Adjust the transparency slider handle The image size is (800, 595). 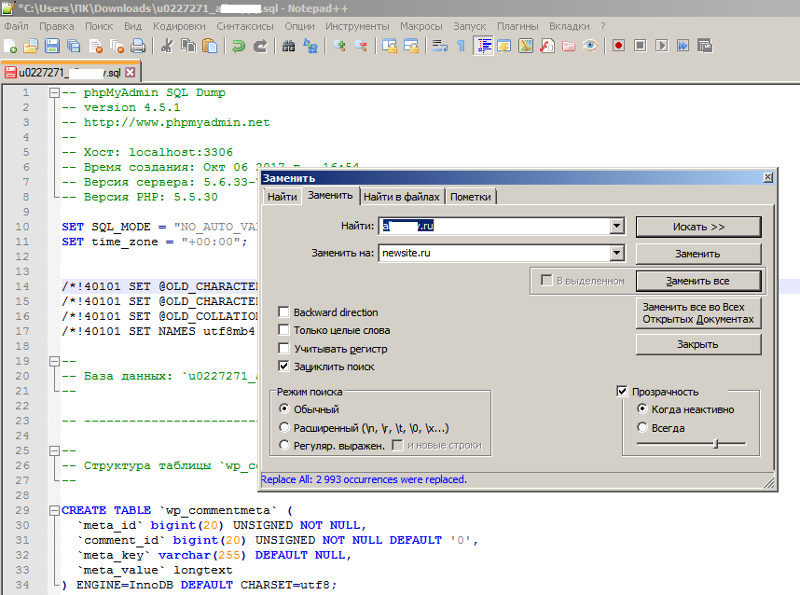click(716, 444)
